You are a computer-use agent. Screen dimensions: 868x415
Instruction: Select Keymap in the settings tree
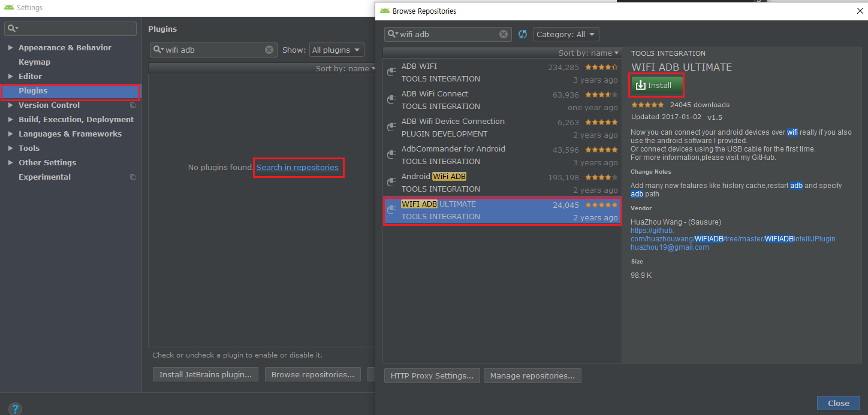(x=34, y=62)
